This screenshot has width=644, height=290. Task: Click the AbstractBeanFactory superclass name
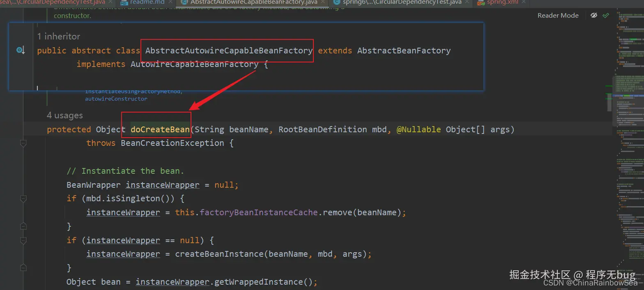[404, 51]
